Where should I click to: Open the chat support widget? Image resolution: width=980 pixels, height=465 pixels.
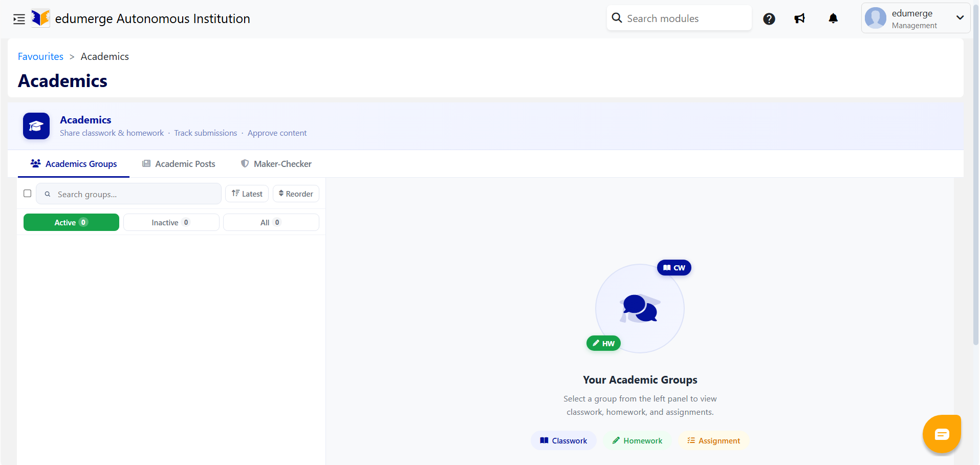click(x=942, y=434)
